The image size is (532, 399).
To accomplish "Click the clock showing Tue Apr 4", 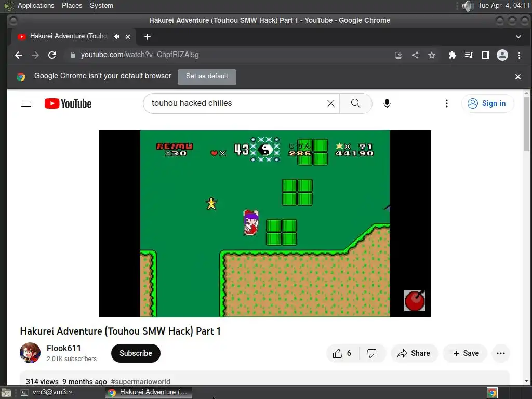I will point(503,5).
